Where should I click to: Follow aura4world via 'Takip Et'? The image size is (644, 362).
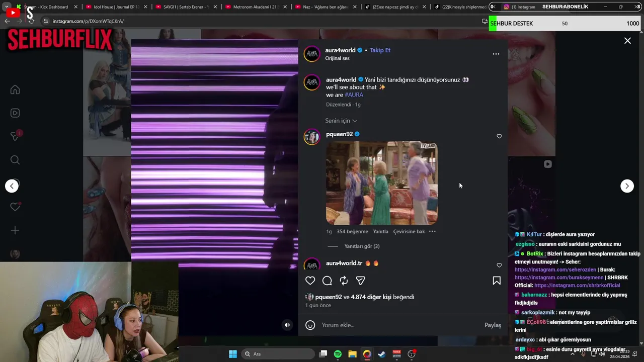pyautogui.click(x=380, y=50)
